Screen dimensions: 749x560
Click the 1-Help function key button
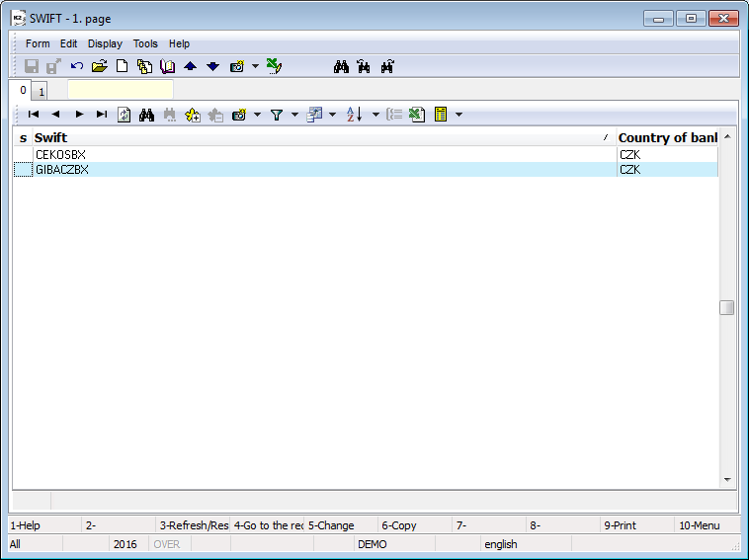tap(44, 525)
